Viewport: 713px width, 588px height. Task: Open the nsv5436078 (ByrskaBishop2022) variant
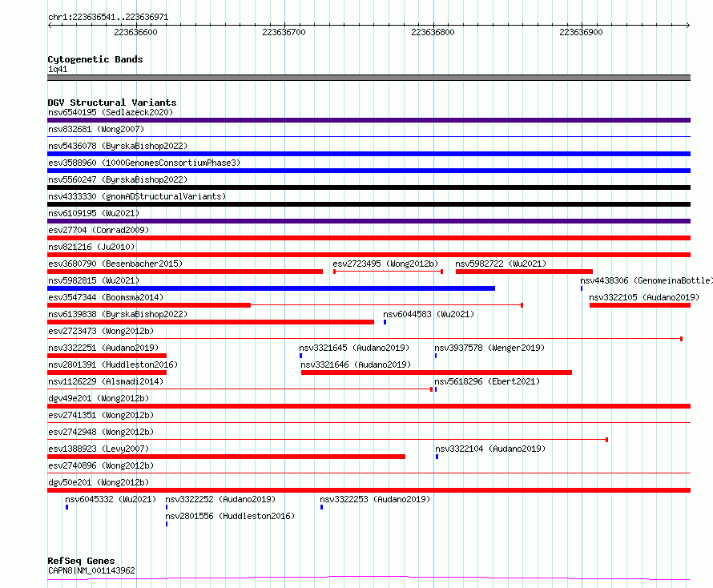pyautogui.click(x=118, y=146)
